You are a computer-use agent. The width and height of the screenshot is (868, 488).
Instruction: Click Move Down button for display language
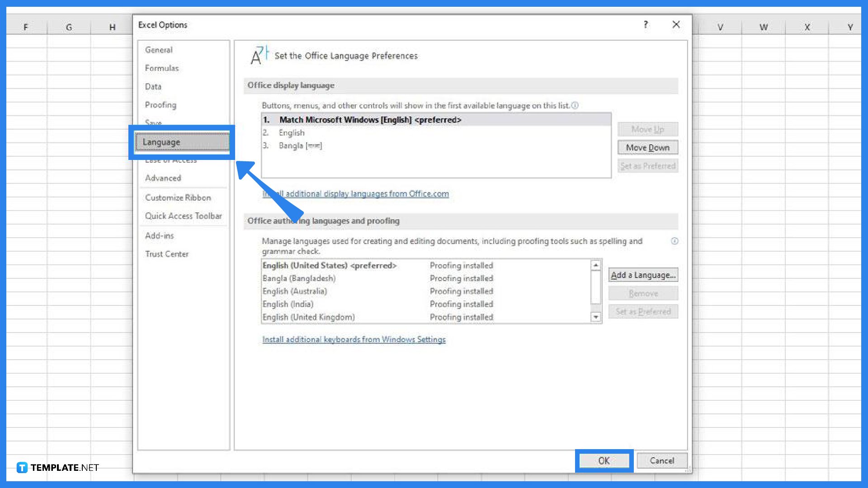pos(648,147)
